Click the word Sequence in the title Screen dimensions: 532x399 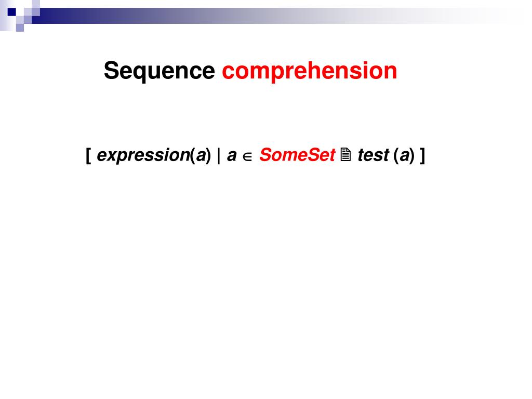159,71
